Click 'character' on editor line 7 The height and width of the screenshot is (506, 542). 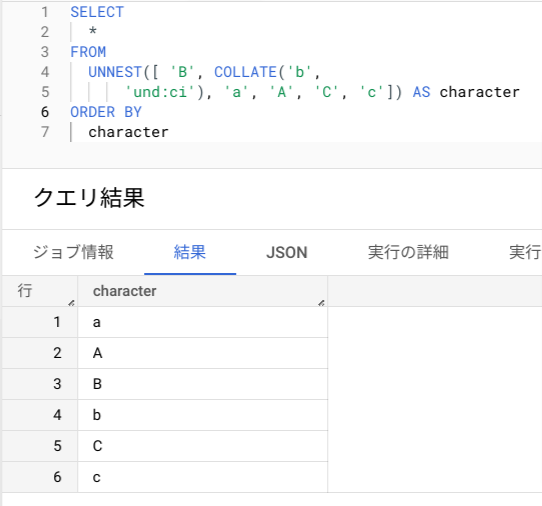128,132
